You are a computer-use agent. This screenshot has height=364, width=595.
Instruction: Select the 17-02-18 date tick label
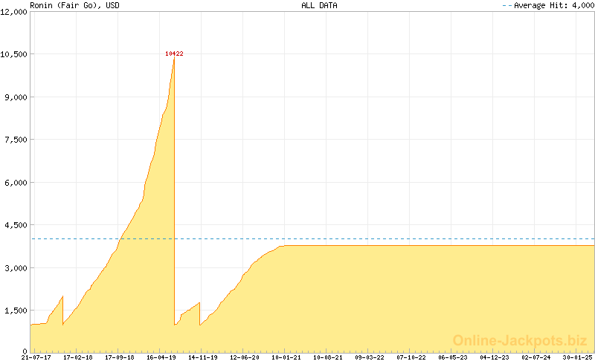coord(78,357)
